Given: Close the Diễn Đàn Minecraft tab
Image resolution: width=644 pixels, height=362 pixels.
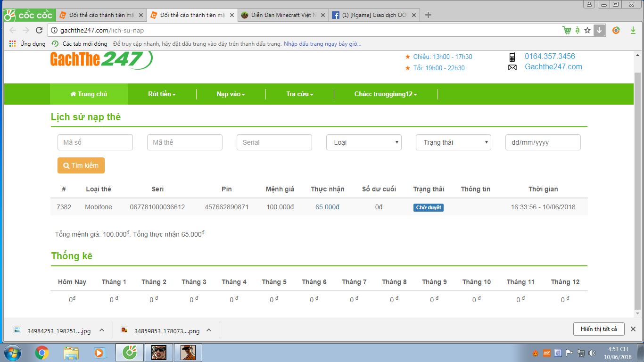Looking at the screenshot, I should (x=322, y=15).
